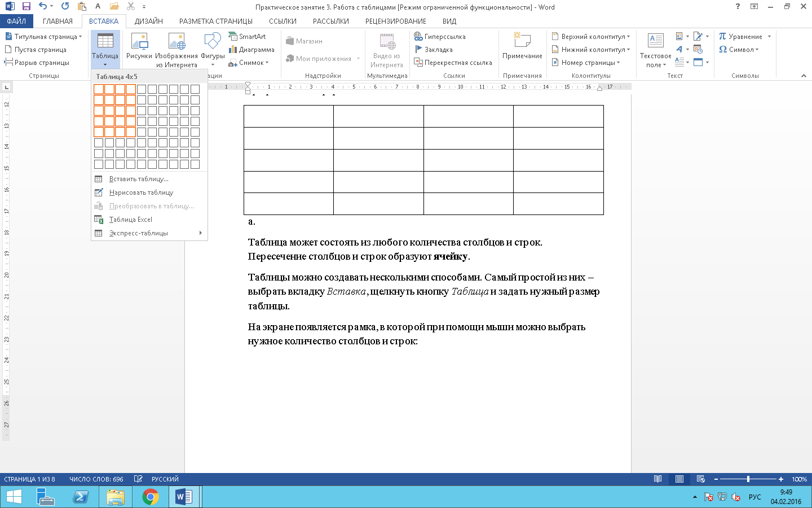Click word count 'ЧИСЛО СЛОВ: 696'
Screen dimensions: 812x508
96,479
